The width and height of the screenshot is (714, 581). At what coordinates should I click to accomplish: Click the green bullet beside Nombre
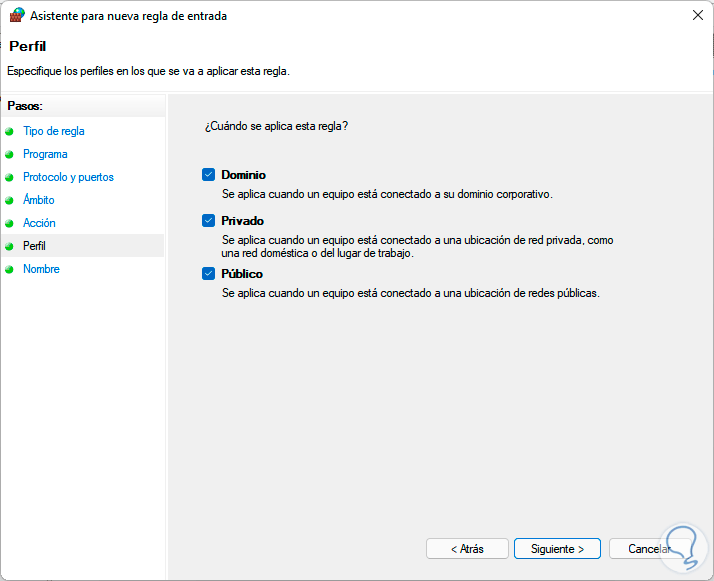(10, 269)
